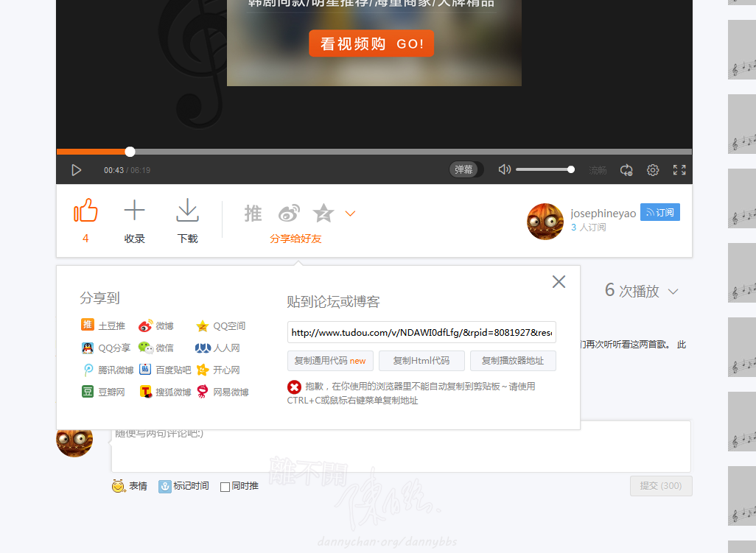Open the josephineyao username link
756x553 pixels.
click(x=603, y=213)
